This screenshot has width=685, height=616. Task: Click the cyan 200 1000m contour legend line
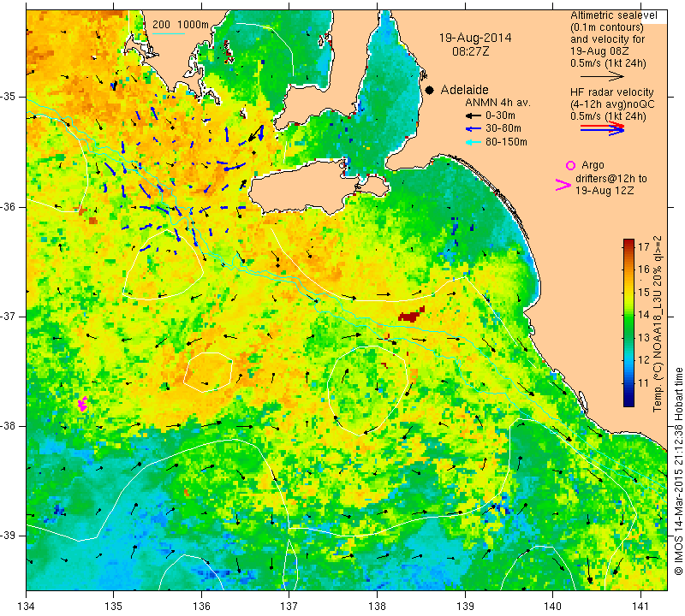tap(168, 33)
